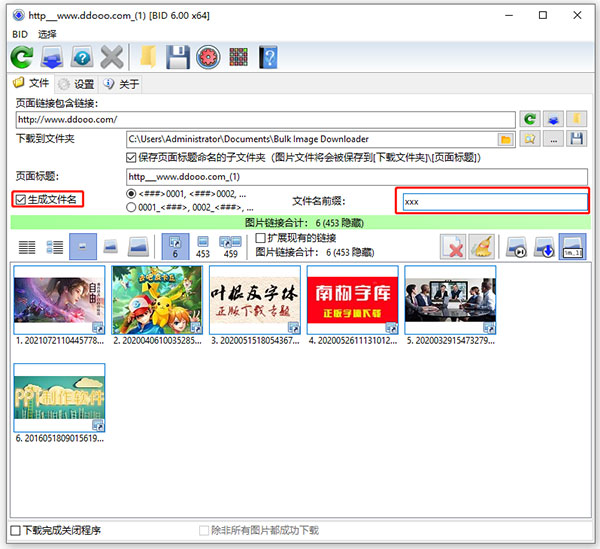Image resolution: width=600 pixels, height=549 pixels.
Task: Show the 453 embedded images filter
Action: [202, 247]
